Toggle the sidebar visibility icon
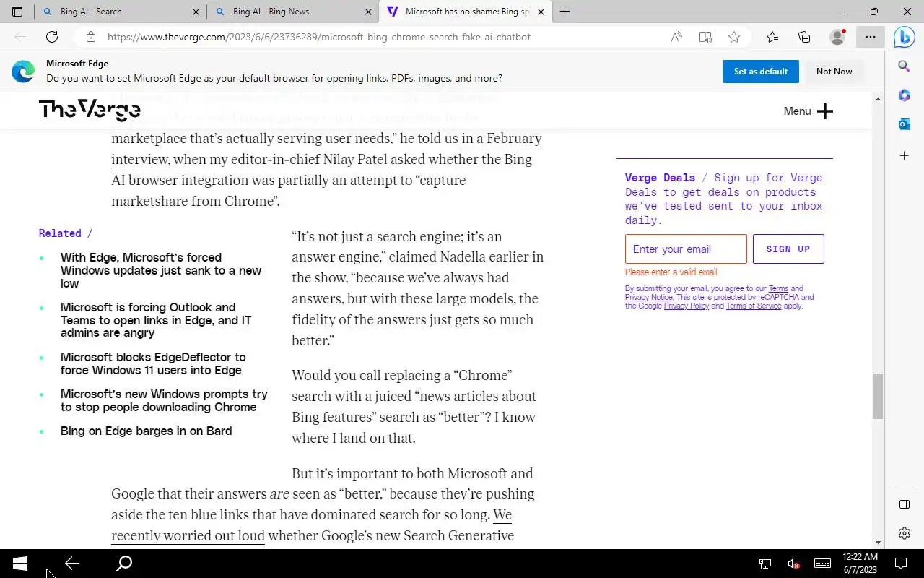The width and height of the screenshot is (924, 578). pyautogui.click(x=904, y=504)
